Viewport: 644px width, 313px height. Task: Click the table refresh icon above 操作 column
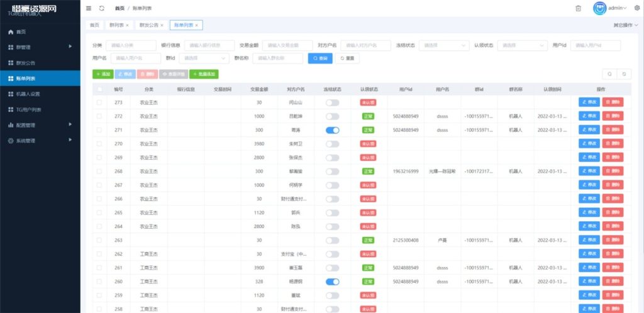click(625, 74)
